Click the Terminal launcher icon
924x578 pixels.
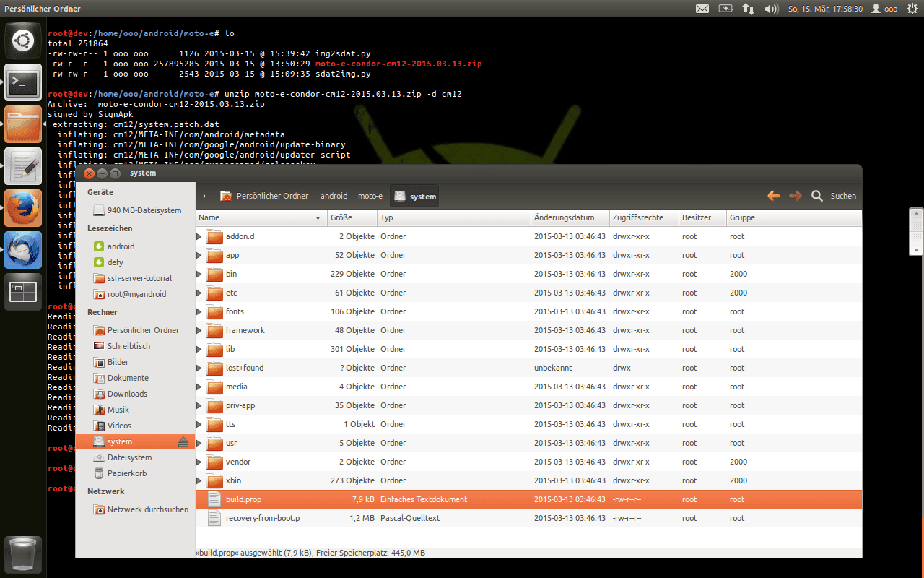[23, 82]
